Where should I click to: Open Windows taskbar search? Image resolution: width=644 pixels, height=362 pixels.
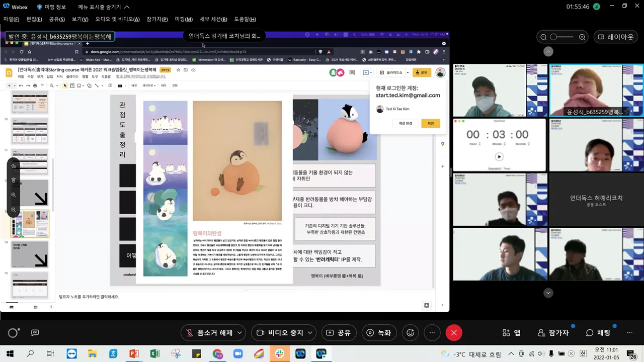tap(30, 354)
